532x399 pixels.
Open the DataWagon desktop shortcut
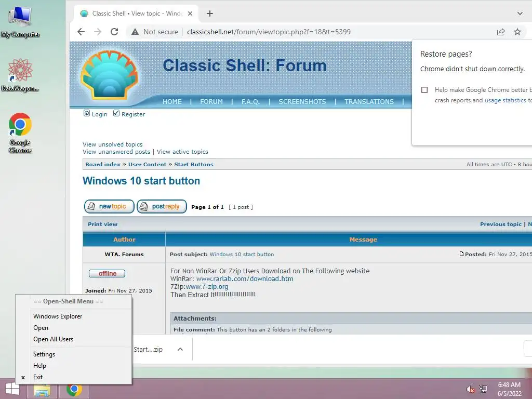point(20,75)
